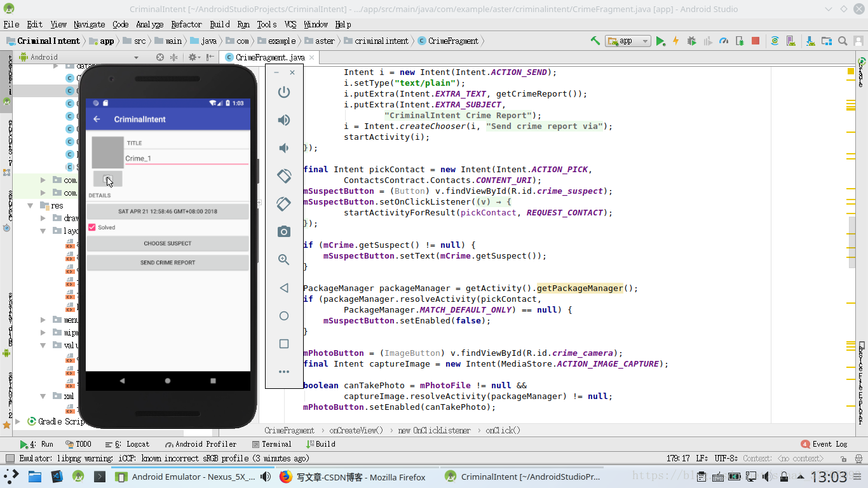Image resolution: width=868 pixels, height=488 pixels.
Task: Expand the Gradle Scripts node
Action: coord(18,421)
